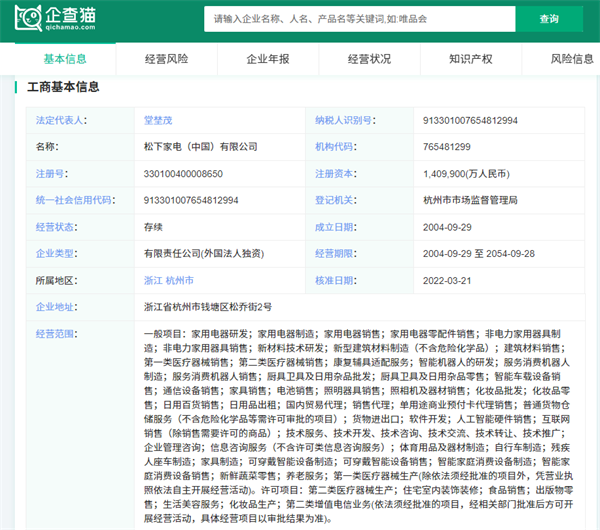This screenshot has height=530, width=600.
Task: Switch to the 经营状况 tab
Action: coord(369,59)
